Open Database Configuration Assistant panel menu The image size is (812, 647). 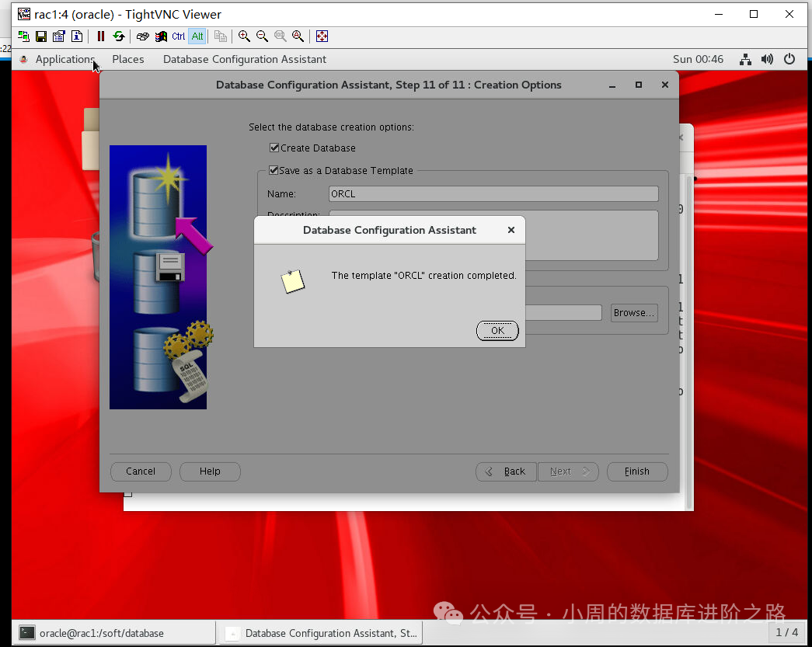click(x=245, y=60)
